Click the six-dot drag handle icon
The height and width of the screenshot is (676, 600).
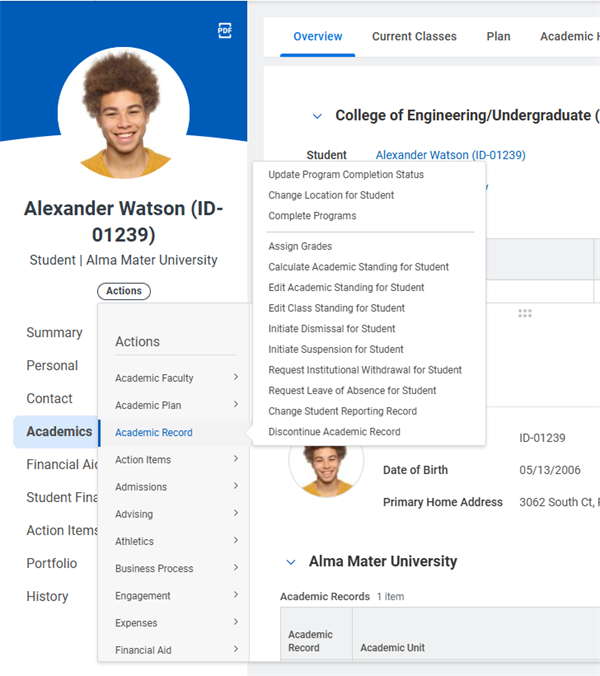(525, 313)
